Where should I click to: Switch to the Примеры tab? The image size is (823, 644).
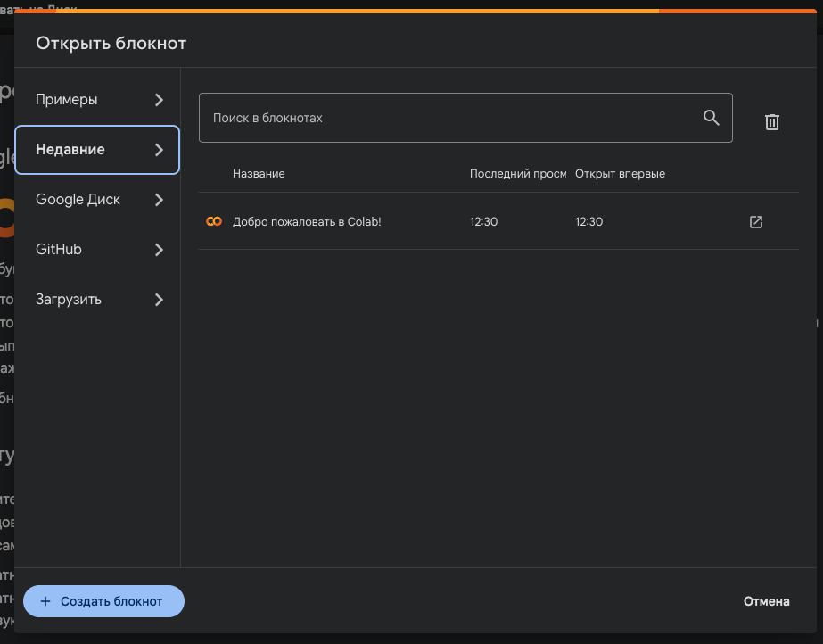coord(68,100)
